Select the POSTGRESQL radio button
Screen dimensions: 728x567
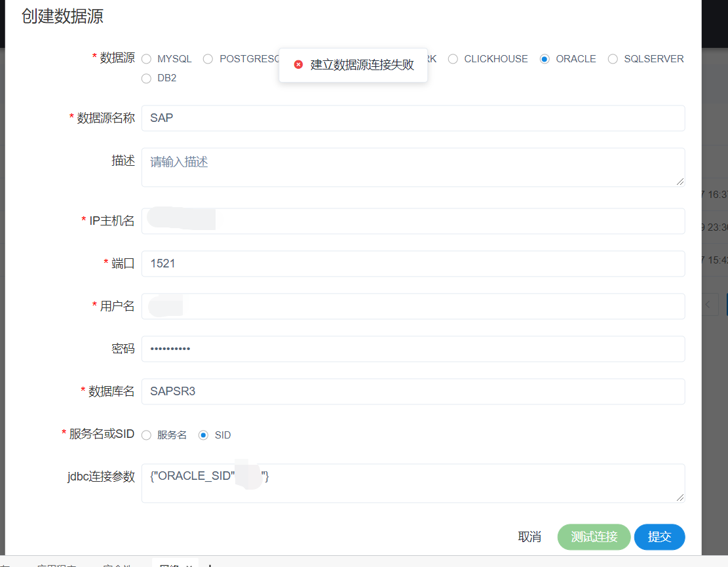point(207,58)
